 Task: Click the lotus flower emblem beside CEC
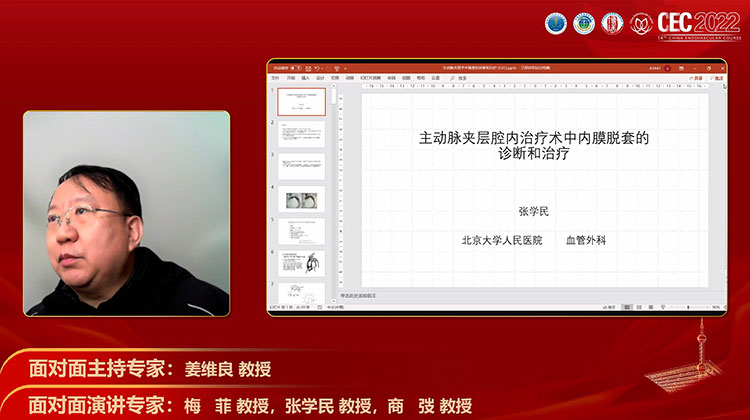(641, 23)
